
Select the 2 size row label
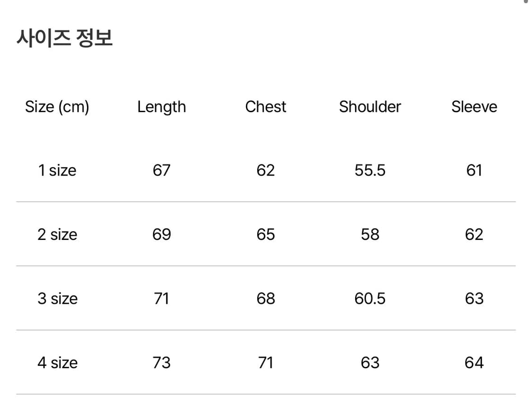click(x=57, y=234)
